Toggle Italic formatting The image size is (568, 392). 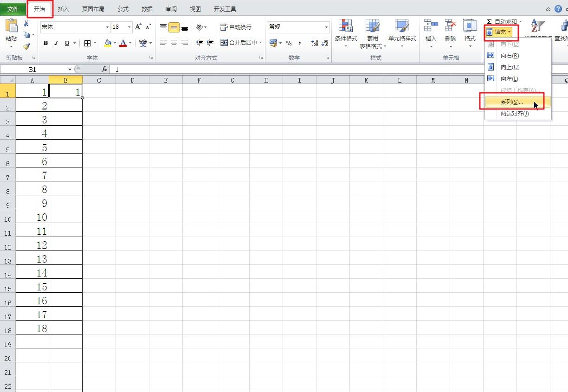tap(56, 43)
